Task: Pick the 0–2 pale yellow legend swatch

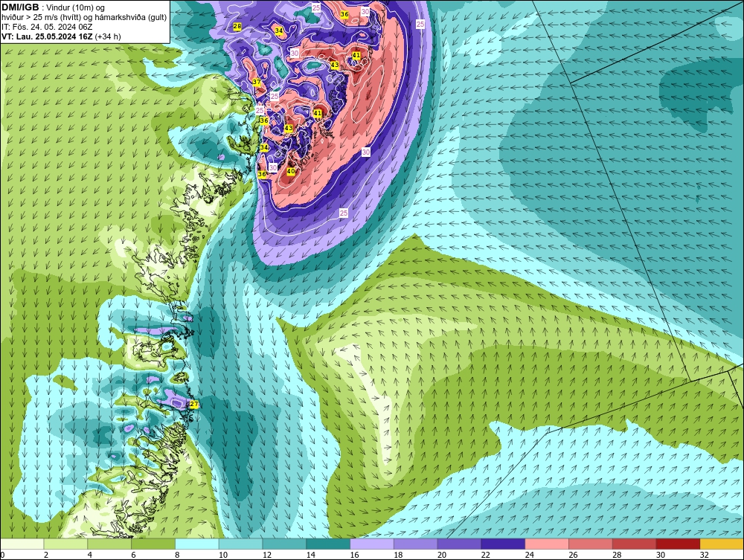Action: coord(22,544)
